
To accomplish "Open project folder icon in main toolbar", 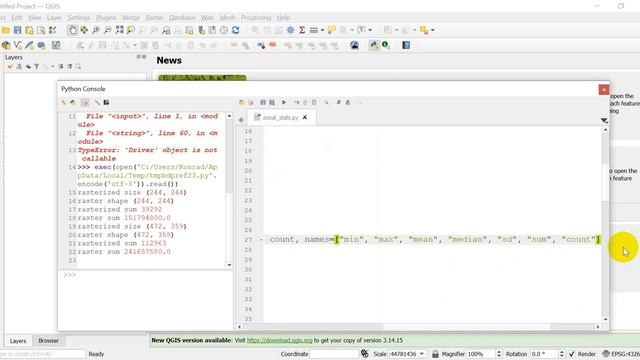I will click(6, 30).
